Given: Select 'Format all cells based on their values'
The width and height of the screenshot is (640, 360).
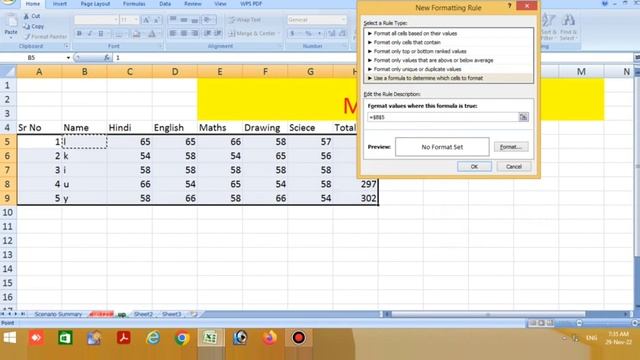Looking at the screenshot, I should [x=416, y=33].
